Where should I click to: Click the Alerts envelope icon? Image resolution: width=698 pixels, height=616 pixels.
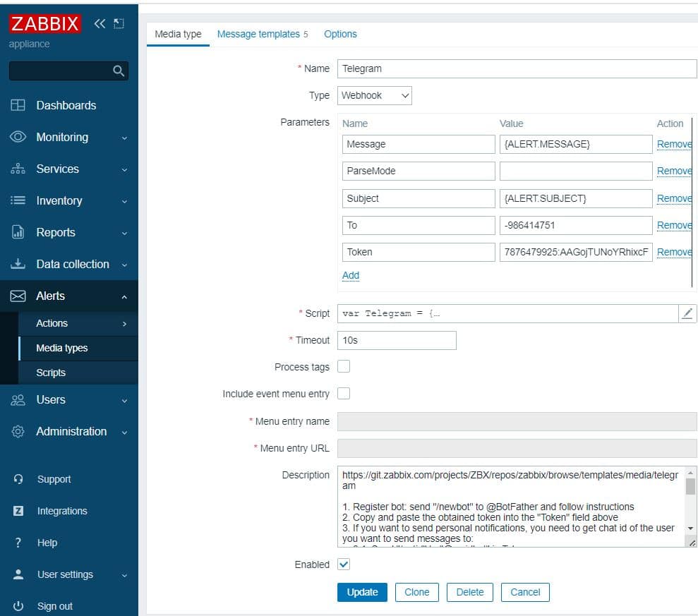(x=18, y=296)
